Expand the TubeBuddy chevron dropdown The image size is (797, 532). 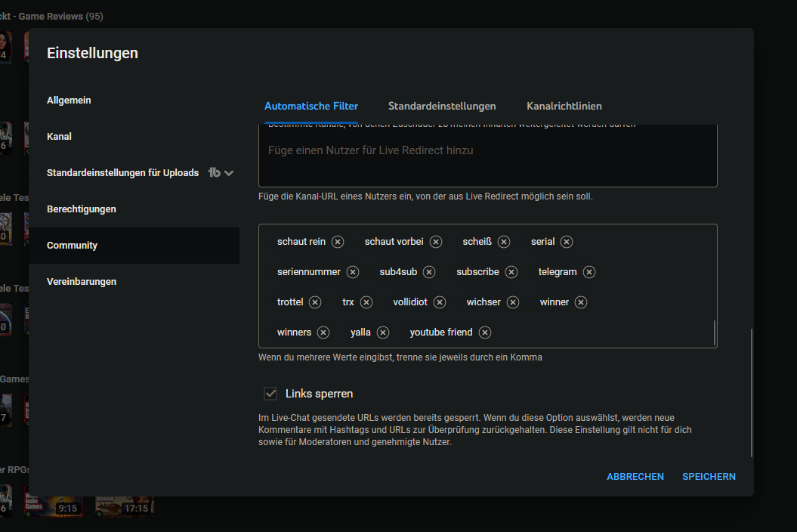pyautogui.click(x=229, y=173)
